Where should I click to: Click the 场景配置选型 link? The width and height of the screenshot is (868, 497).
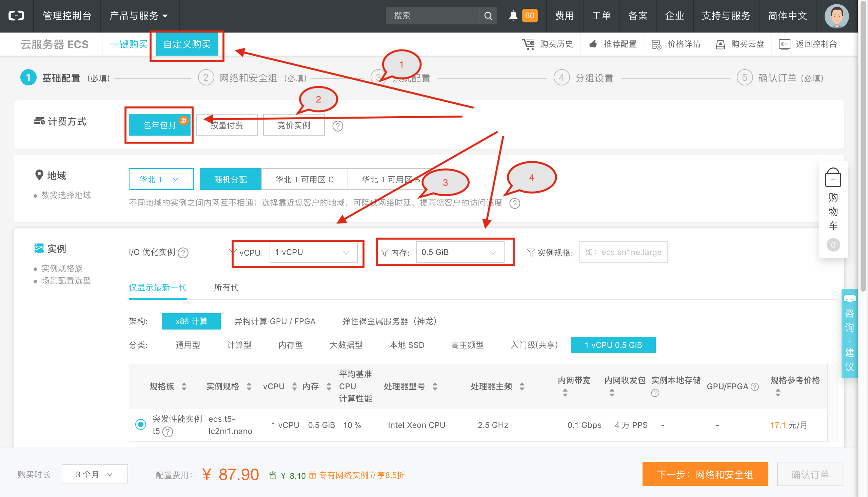coord(66,281)
